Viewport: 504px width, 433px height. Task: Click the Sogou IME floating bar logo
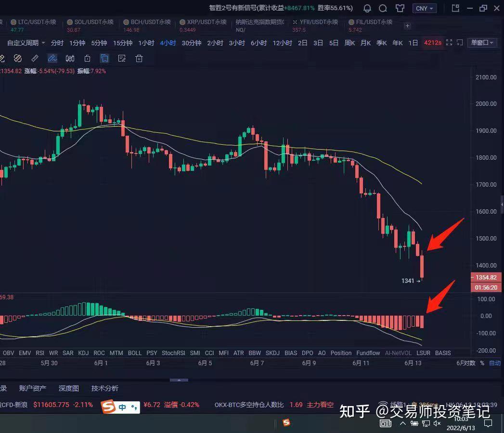tap(108, 407)
